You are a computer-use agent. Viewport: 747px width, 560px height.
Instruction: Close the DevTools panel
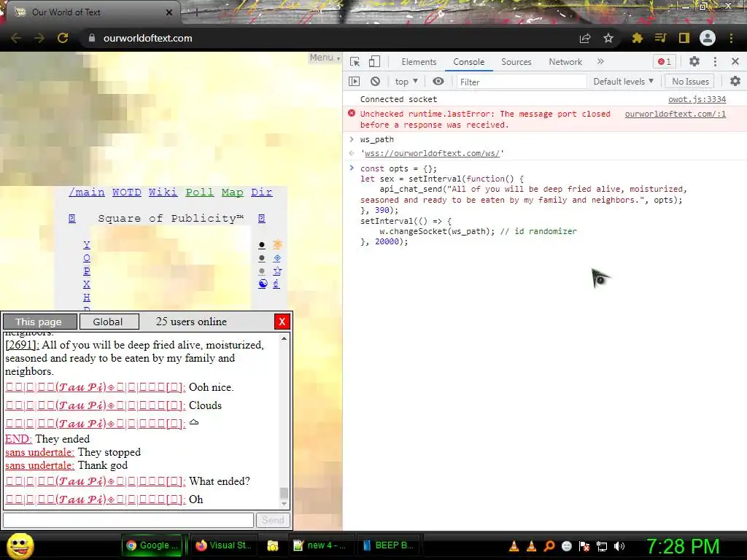click(735, 61)
